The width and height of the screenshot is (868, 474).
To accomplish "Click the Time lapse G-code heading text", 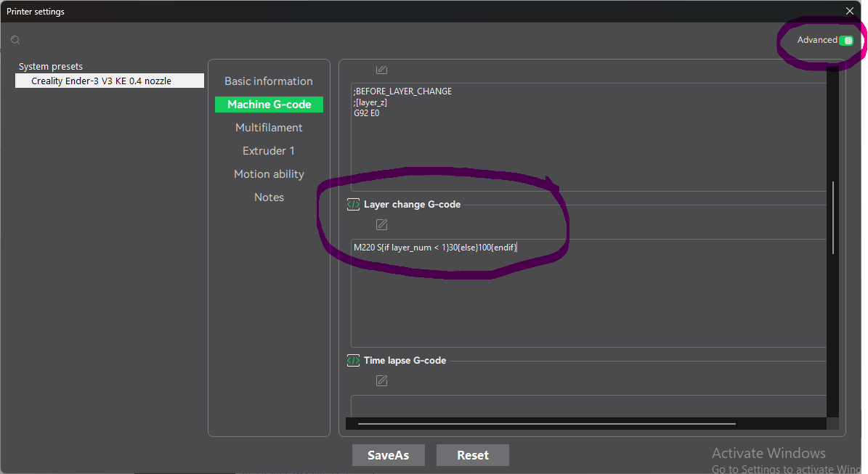I will pyautogui.click(x=405, y=361).
